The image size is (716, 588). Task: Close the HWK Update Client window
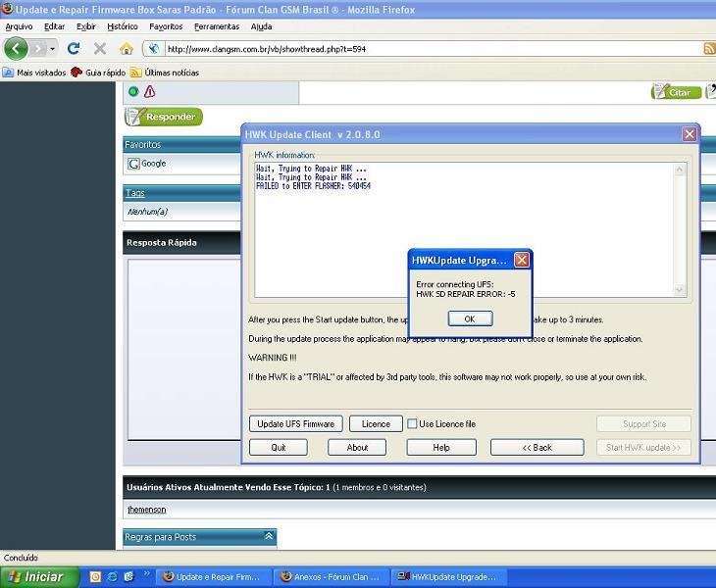coord(690,134)
